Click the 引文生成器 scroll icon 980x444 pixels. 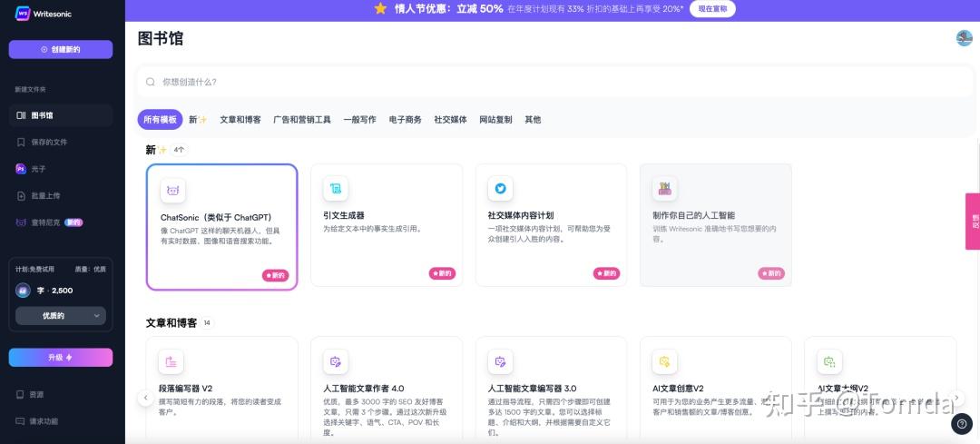point(336,188)
